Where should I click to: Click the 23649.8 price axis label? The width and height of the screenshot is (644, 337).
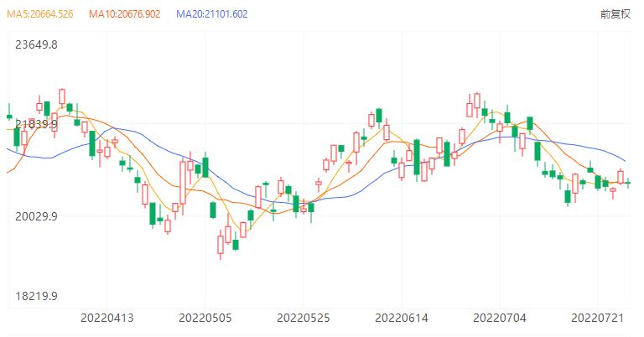coord(37,44)
